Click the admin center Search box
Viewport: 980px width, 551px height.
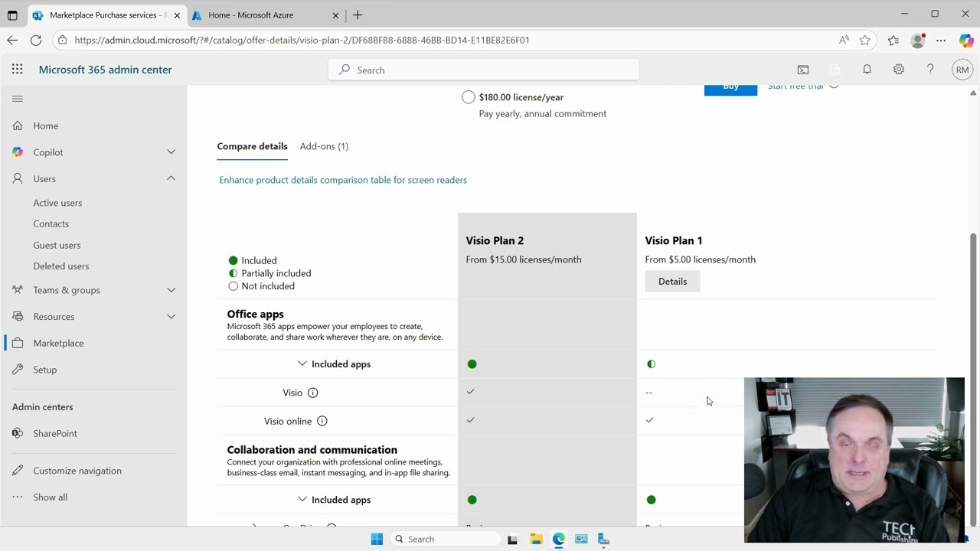coord(484,70)
